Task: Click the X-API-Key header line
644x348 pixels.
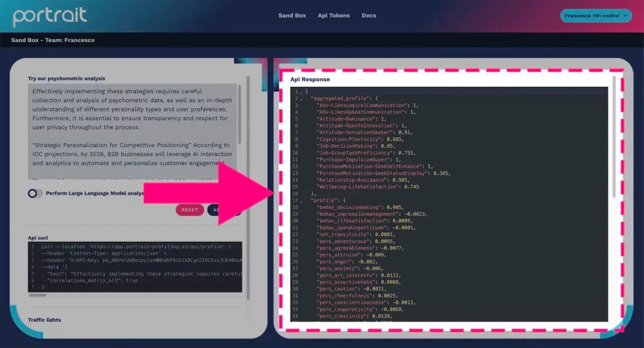Action: coord(142,261)
